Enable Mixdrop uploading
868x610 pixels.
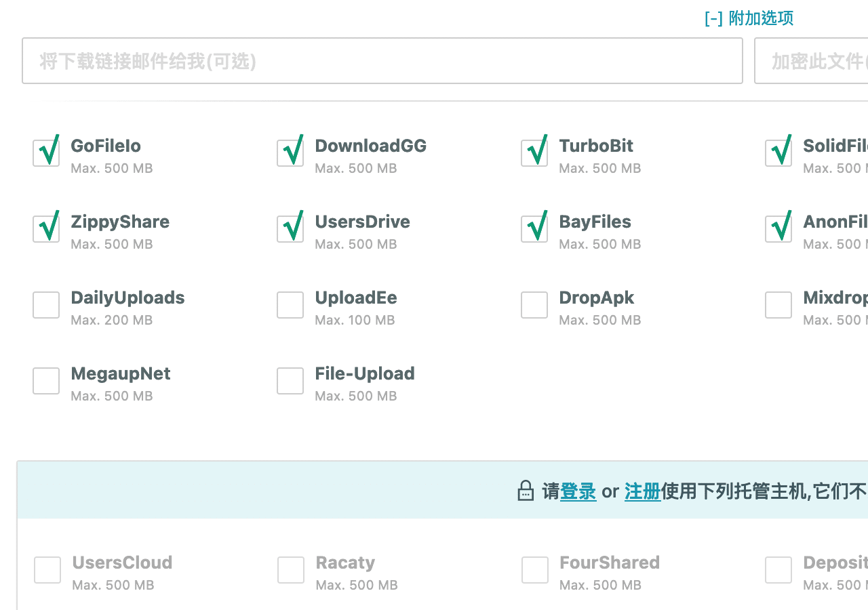[x=778, y=305]
